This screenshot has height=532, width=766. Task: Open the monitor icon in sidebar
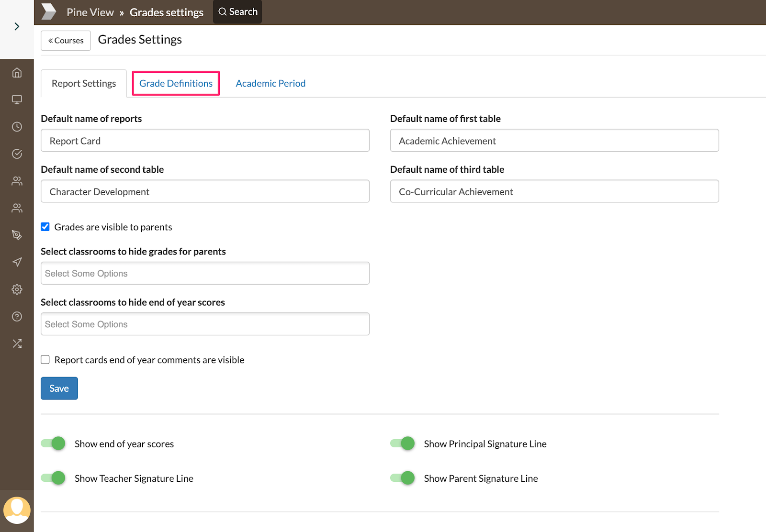pos(17,100)
